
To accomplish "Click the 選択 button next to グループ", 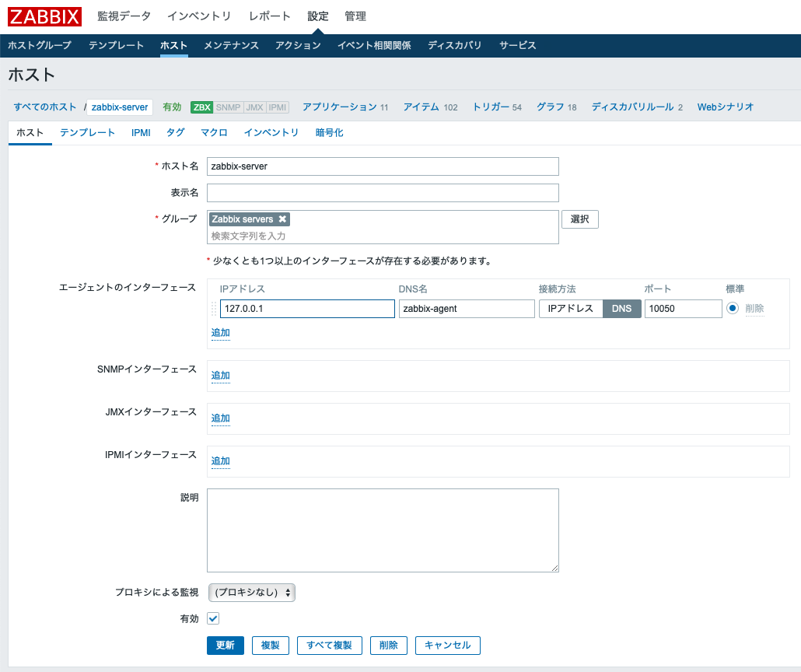I will pos(579,219).
